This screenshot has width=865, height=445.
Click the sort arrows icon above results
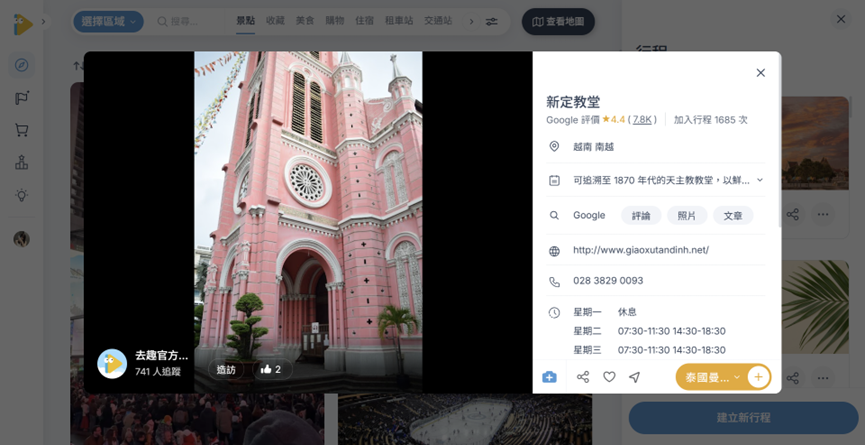click(x=77, y=66)
